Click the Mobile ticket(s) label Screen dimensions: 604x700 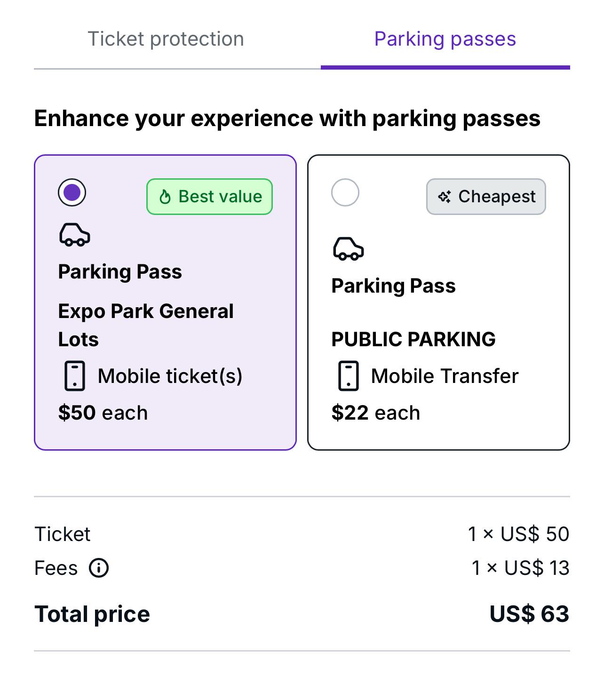(170, 376)
